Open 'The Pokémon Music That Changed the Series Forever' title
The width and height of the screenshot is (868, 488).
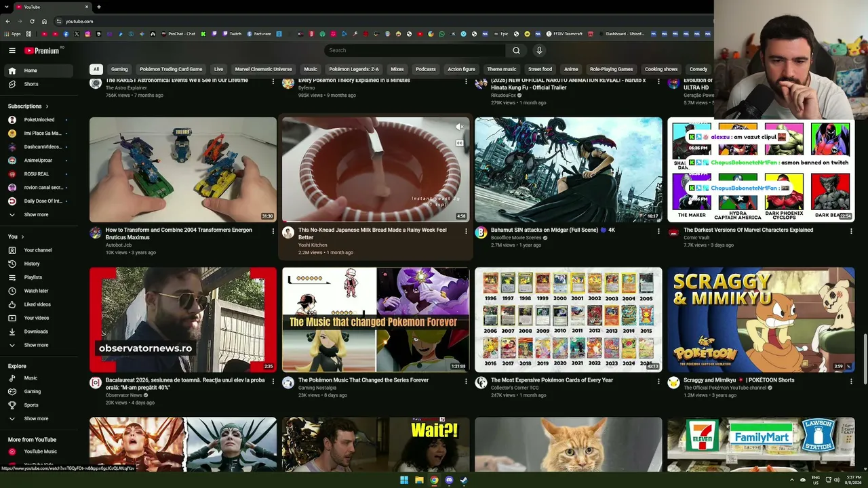363,380
